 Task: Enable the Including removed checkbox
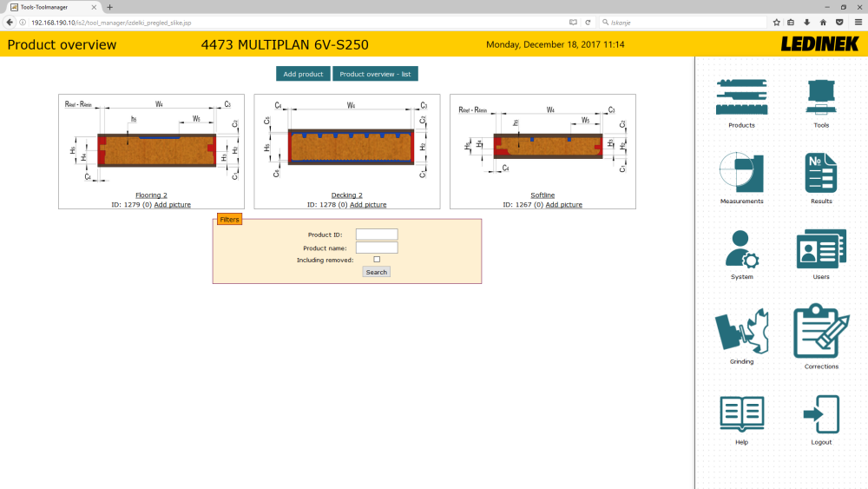coord(377,259)
